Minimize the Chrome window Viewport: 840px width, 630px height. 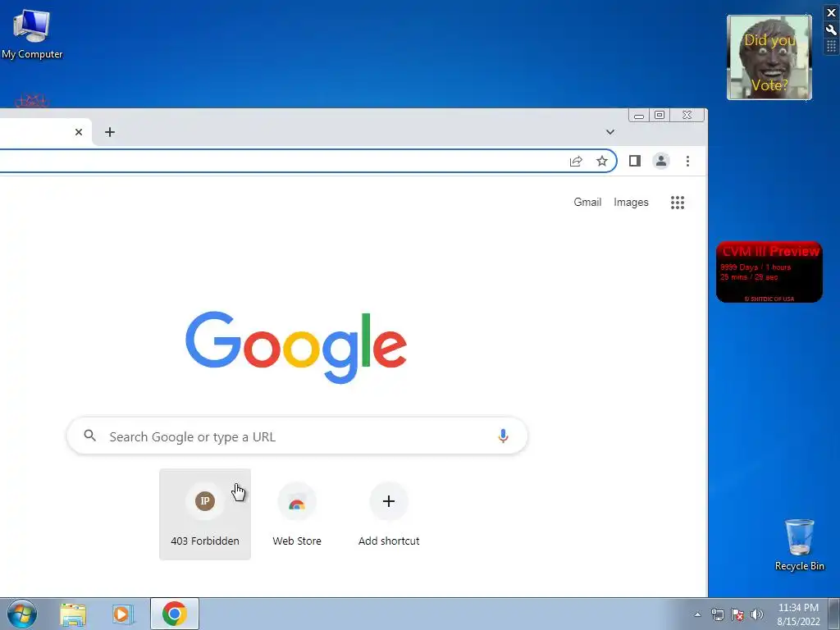coord(638,115)
